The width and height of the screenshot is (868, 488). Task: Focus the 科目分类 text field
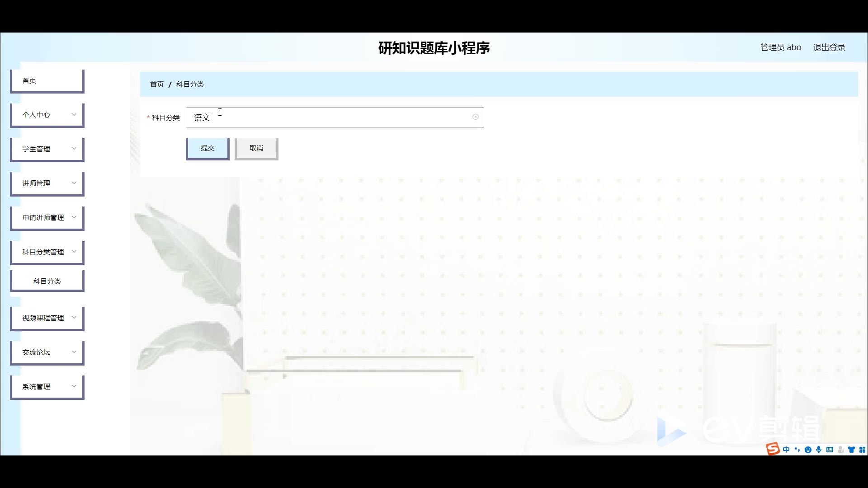pyautogui.click(x=335, y=117)
